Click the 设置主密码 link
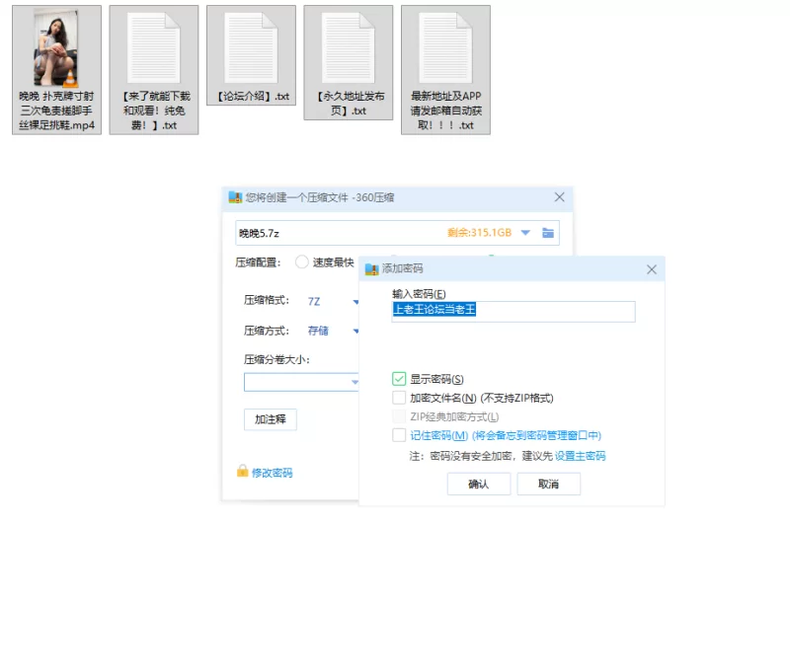790x672 pixels. [580, 456]
